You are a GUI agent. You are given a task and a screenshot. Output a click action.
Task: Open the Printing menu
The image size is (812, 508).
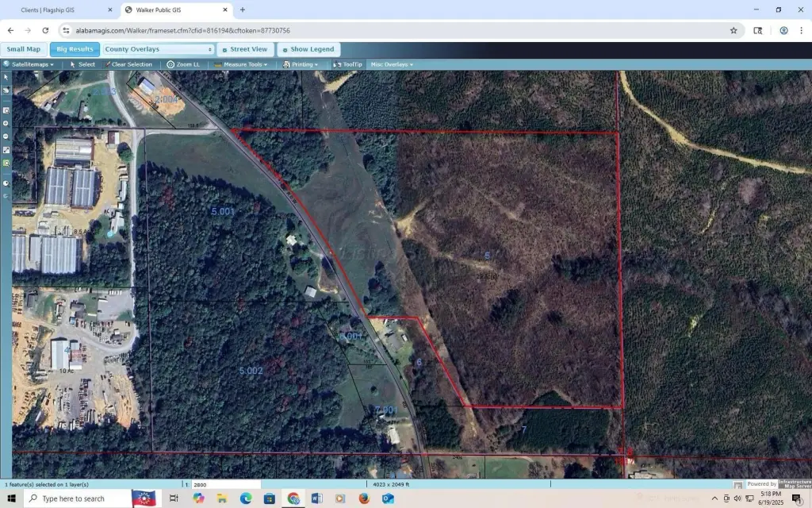click(x=301, y=64)
